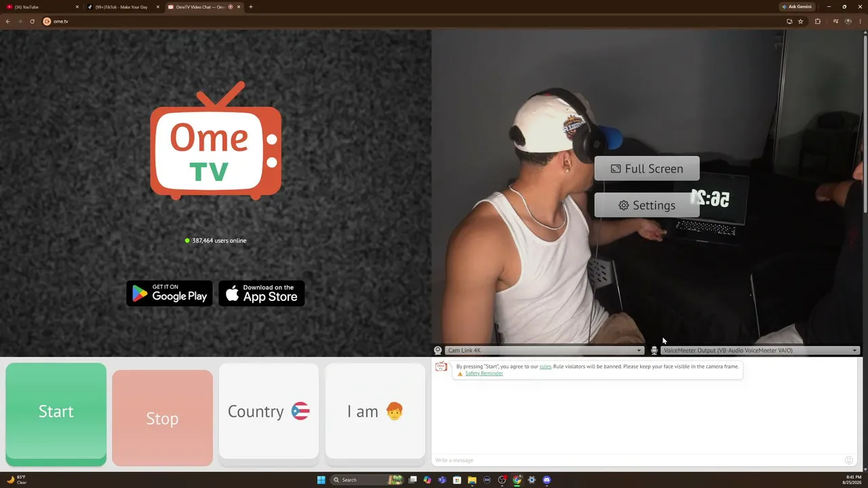This screenshot has width=868, height=488.
Task: Open the Chrome profile avatar
Action: click(x=848, y=21)
